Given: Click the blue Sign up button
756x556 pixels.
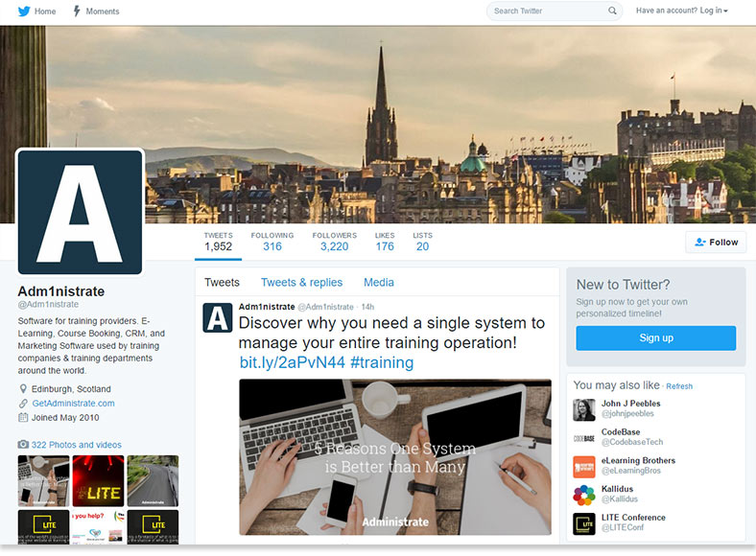Looking at the screenshot, I should [655, 337].
